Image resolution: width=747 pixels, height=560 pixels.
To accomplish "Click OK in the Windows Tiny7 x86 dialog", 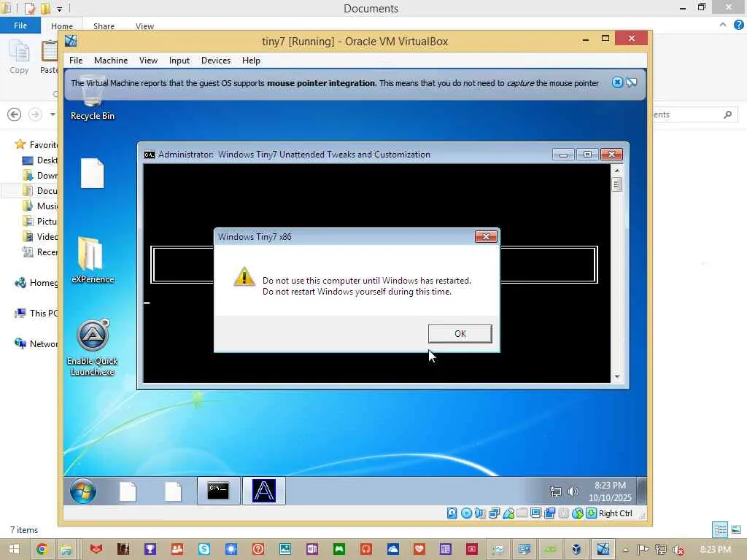I will pyautogui.click(x=460, y=334).
